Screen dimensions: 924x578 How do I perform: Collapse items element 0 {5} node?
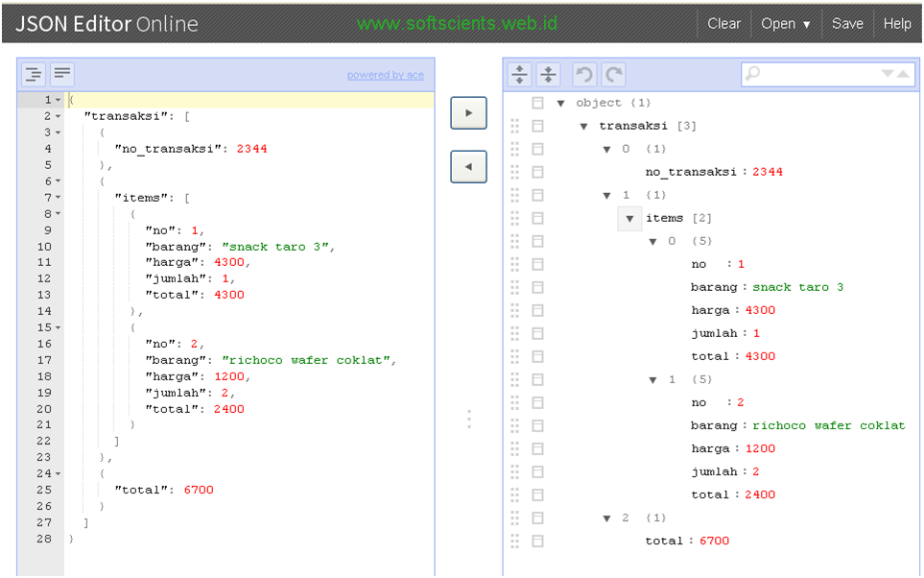(x=652, y=241)
